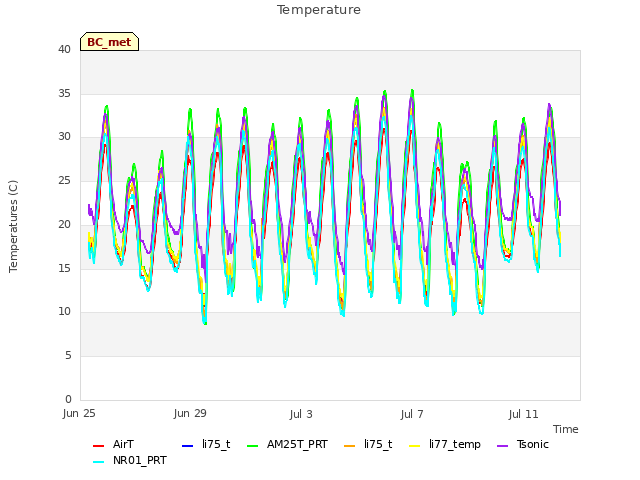
Task: Click the 35 y-axis tick label
Action: [64, 93]
